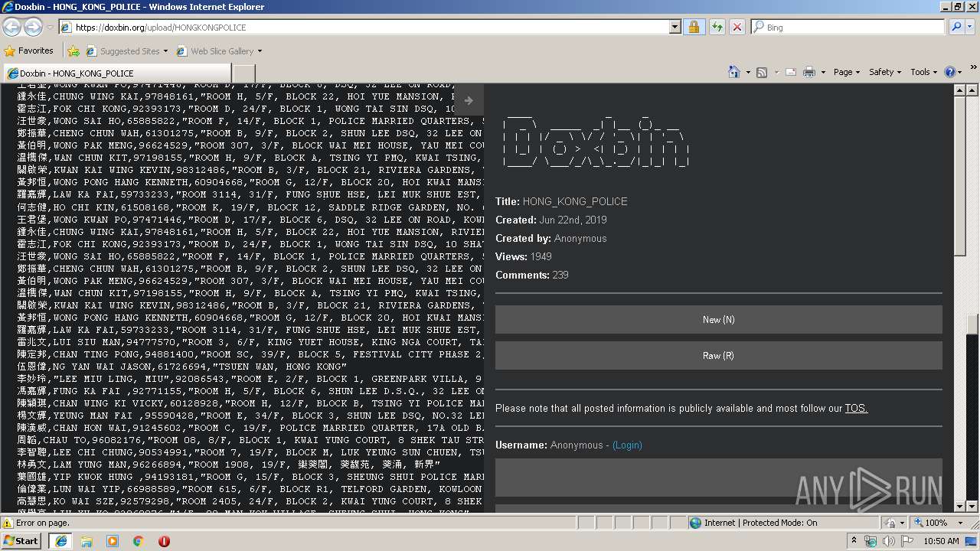
Task: Click the security lock icon in address bar
Action: pos(694,27)
